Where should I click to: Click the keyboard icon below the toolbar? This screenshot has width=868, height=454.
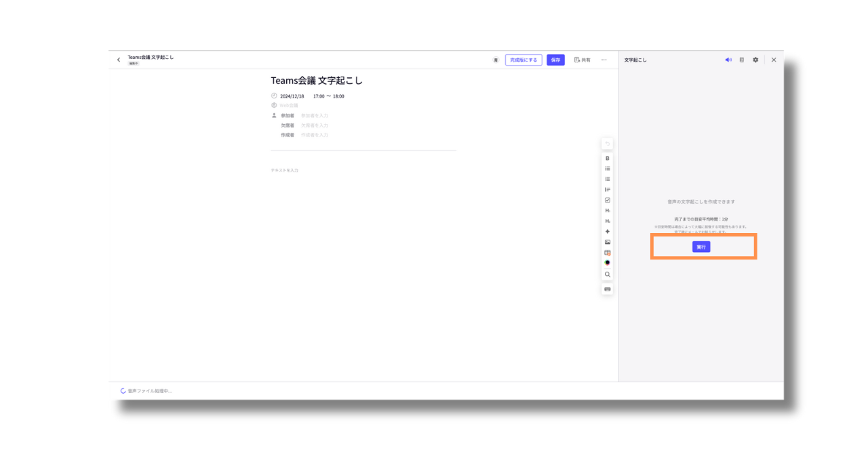pos(607,289)
